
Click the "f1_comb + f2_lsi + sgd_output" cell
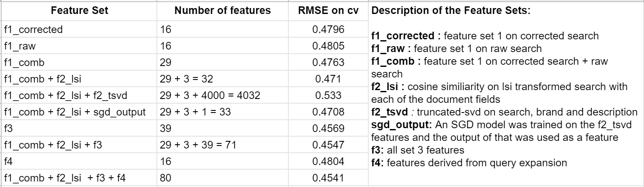(x=74, y=112)
